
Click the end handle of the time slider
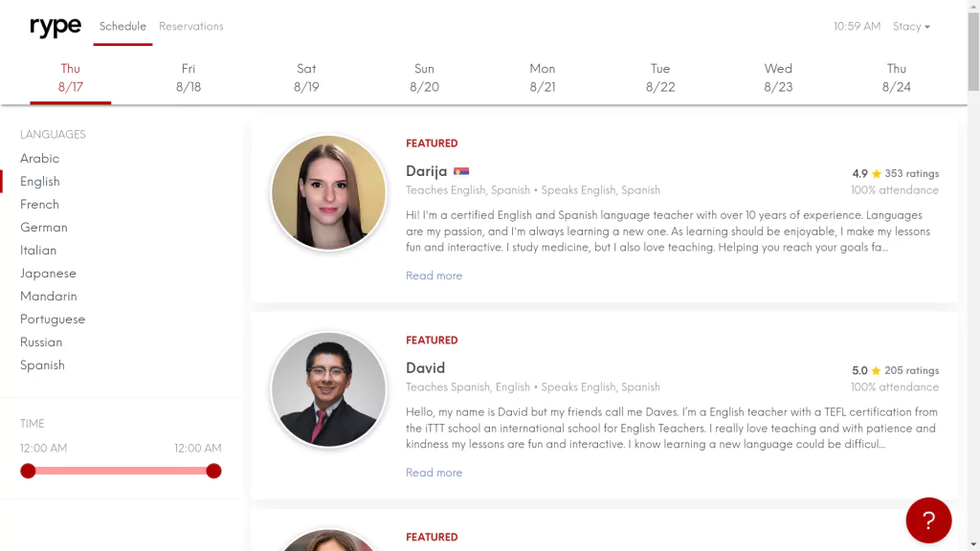213,471
